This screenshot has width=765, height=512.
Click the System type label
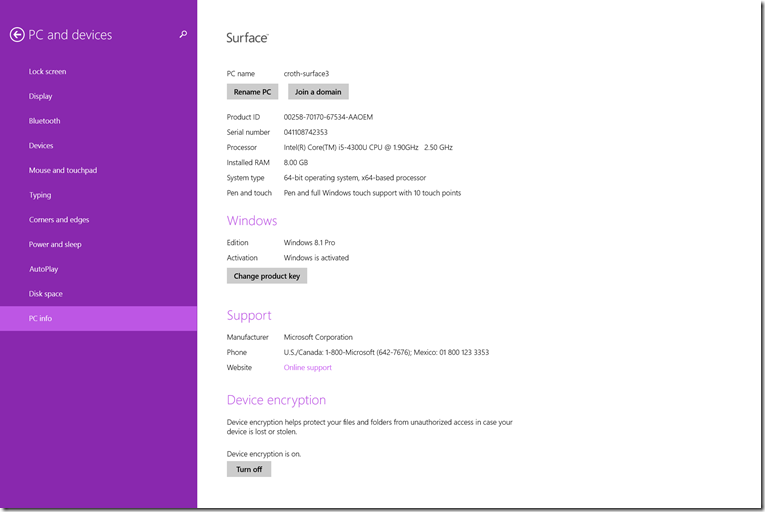245,178
